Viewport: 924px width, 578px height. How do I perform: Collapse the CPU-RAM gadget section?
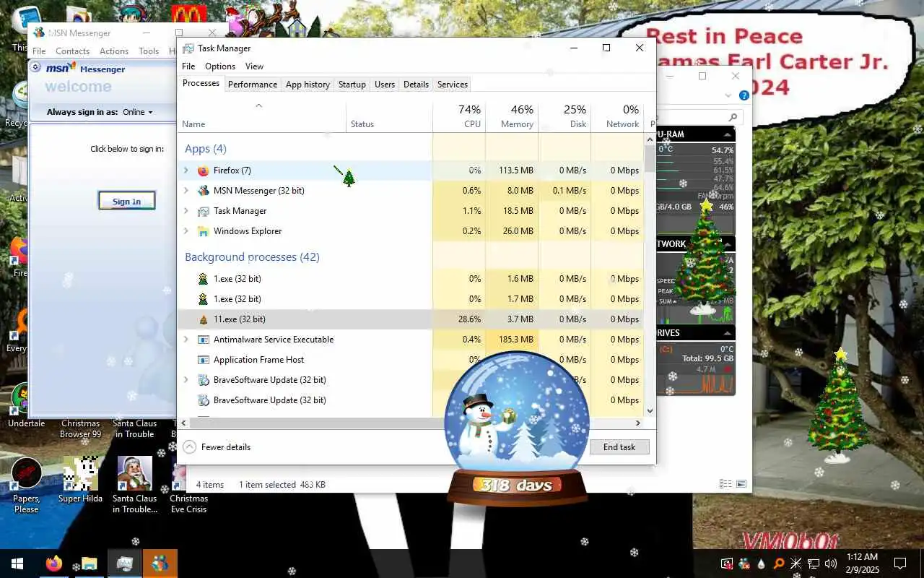tap(727, 135)
